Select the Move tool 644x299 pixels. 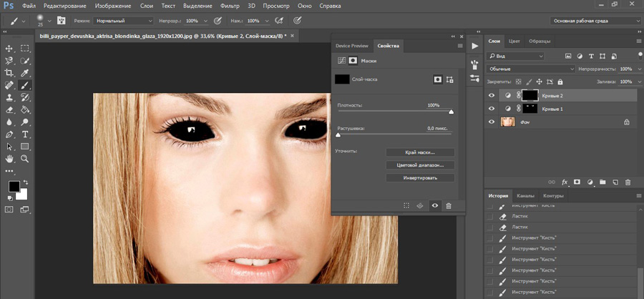[x=10, y=48]
